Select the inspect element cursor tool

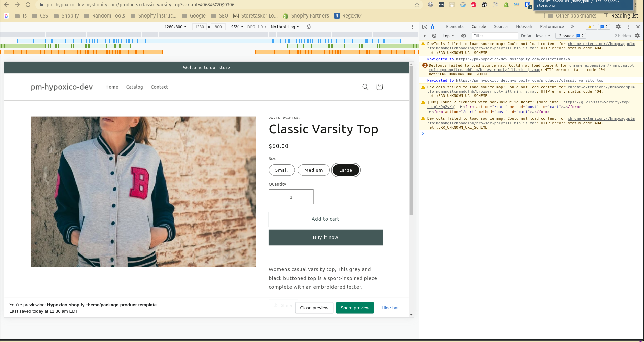tap(424, 26)
